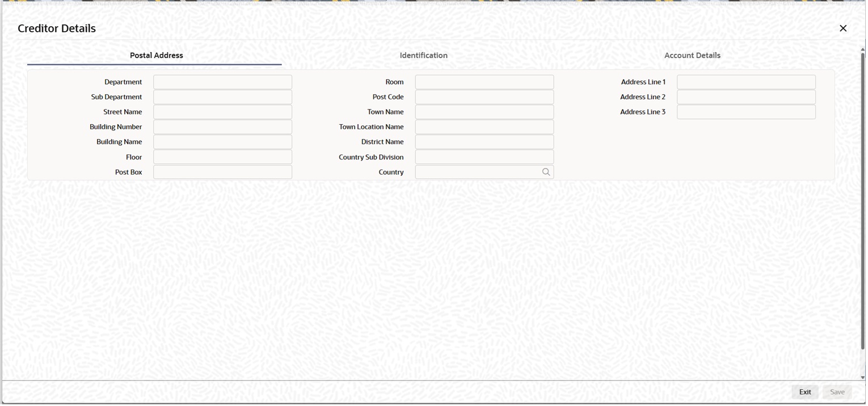The height and width of the screenshot is (406, 868).
Task: Open the Country lookup search icon
Action: click(x=547, y=172)
